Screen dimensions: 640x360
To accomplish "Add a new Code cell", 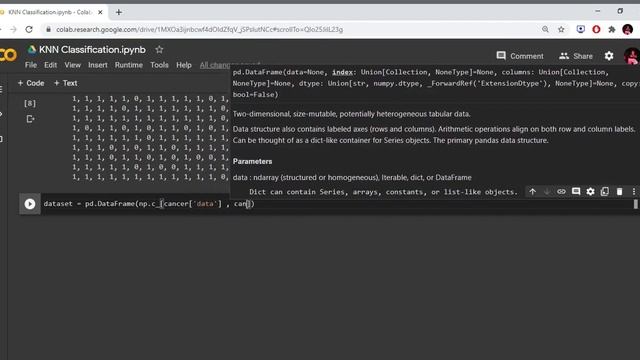I will [x=31, y=83].
